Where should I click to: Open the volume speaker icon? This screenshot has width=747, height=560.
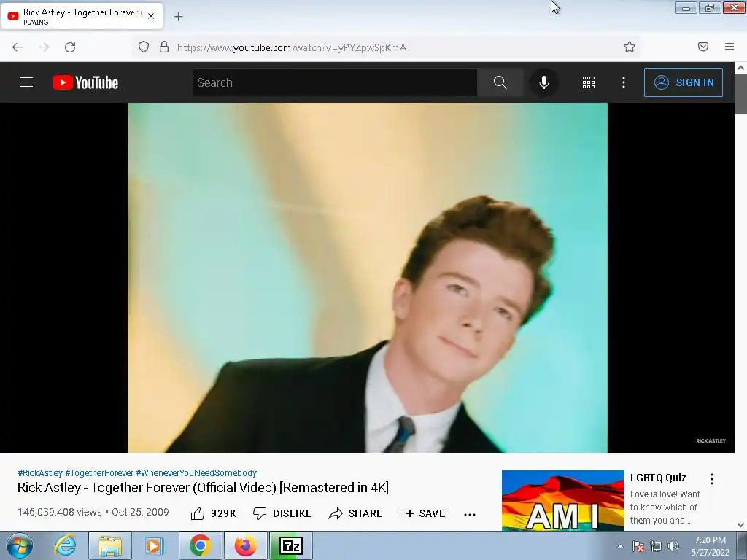click(x=673, y=546)
